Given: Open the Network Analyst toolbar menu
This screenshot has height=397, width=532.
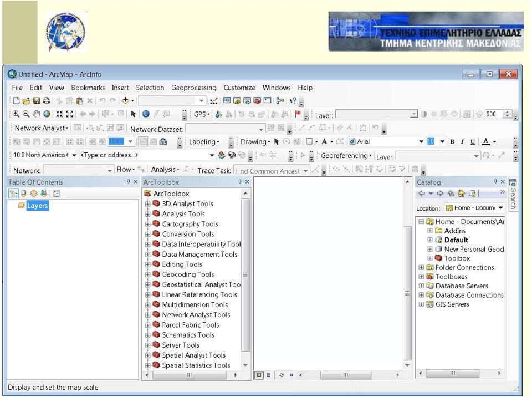Looking at the screenshot, I should (x=42, y=128).
